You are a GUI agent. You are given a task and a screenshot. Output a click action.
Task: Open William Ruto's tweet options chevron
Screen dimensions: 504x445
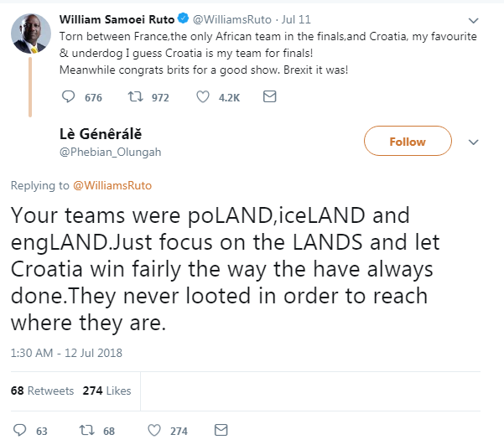click(475, 18)
